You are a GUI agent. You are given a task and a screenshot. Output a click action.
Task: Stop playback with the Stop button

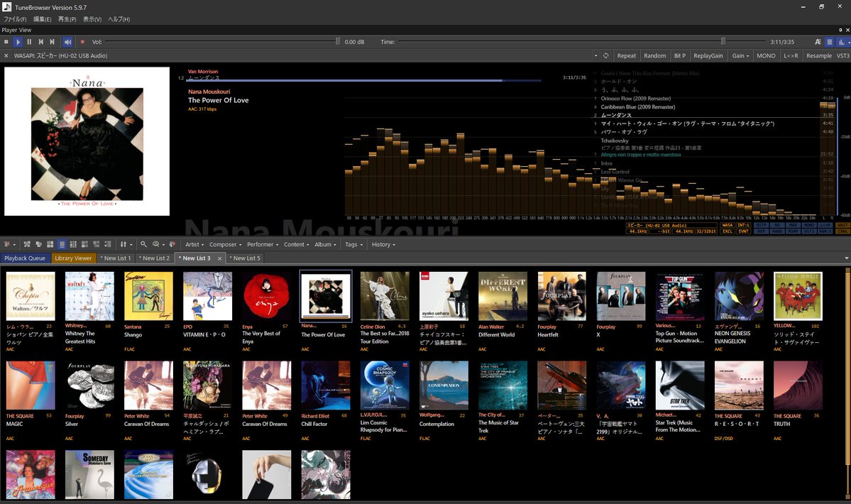click(x=6, y=42)
